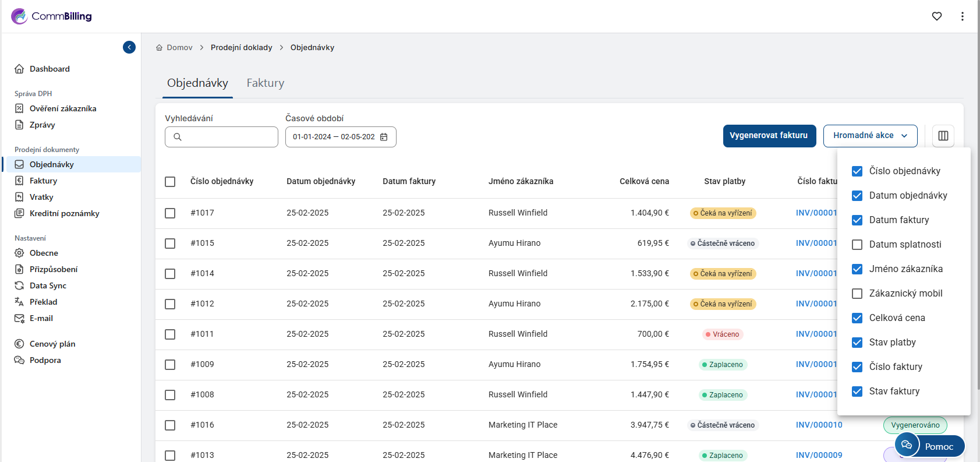Switch to the Faktury tab
This screenshot has height=462, width=980.
265,83
